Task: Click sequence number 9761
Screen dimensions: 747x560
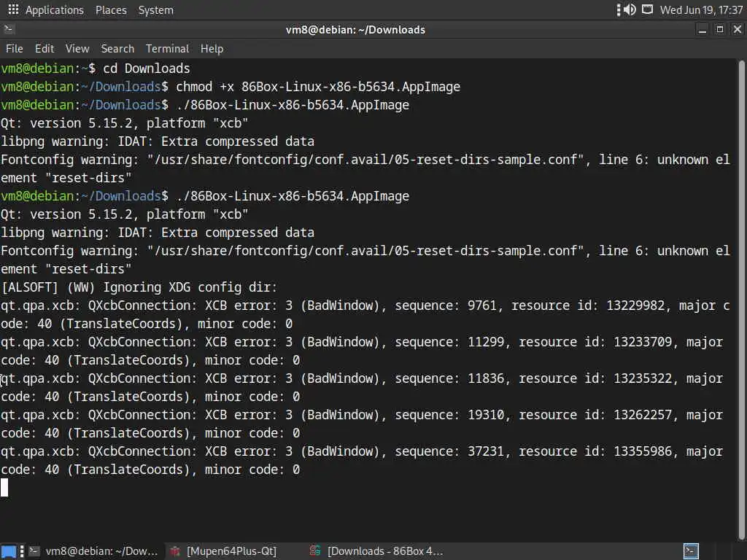Action: tap(481, 306)
